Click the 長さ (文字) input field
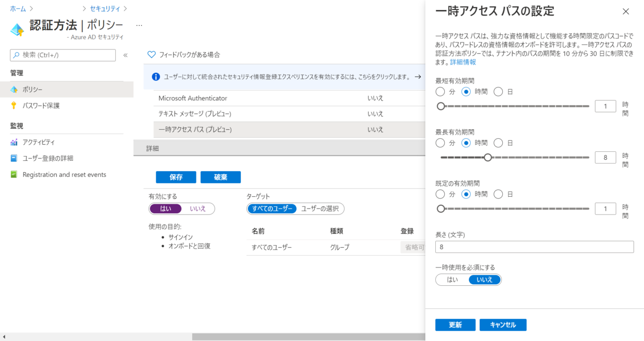644x341 pixels. tap(535, 247)
